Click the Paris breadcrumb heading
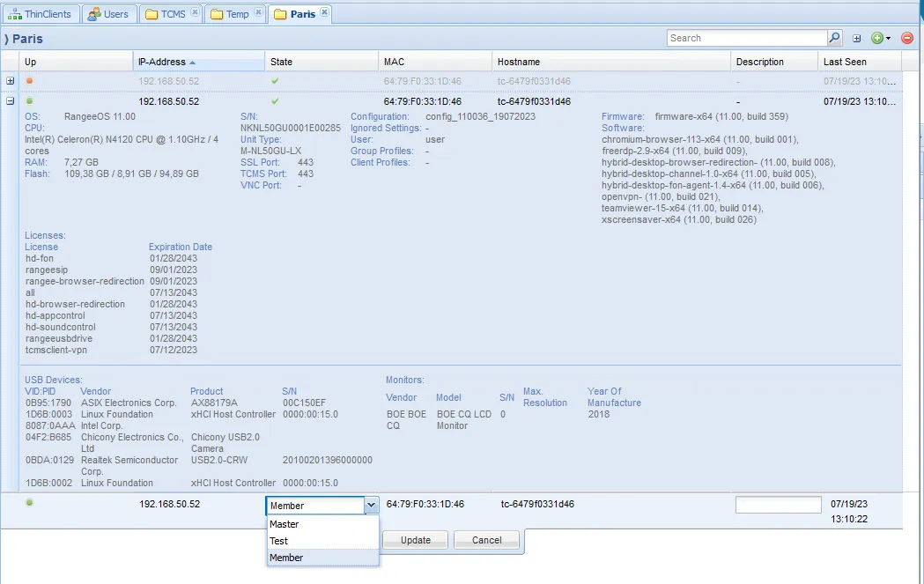 (x=27, y=39)
